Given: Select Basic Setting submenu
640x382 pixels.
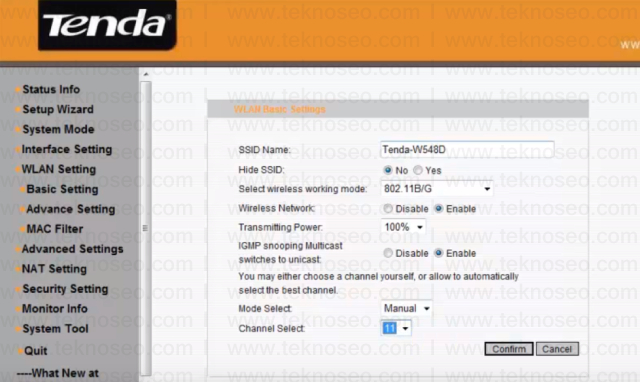Looking at the screenshot, I should pyautogui.click(x=62, y=189).
